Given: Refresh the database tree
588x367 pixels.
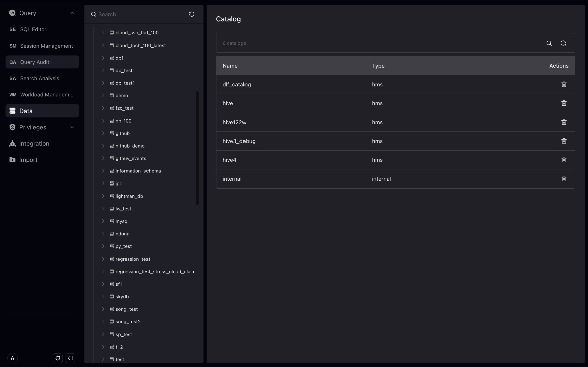Looking at the screenshot, I should [x=192, y=14].
